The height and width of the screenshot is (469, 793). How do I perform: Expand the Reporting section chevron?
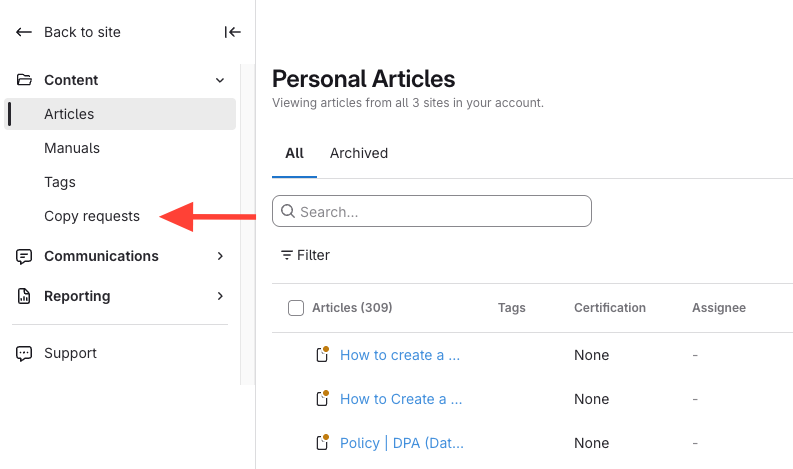(220, 296)
